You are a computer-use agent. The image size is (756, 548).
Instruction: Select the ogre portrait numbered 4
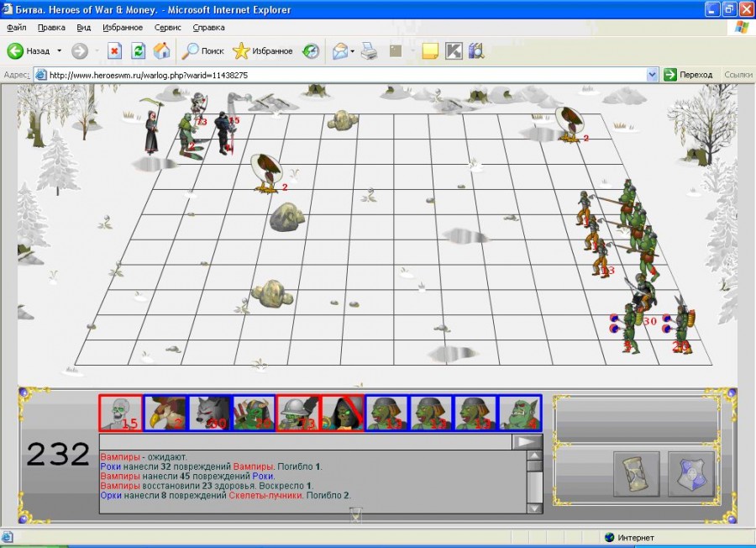click(x=519, y=413)
